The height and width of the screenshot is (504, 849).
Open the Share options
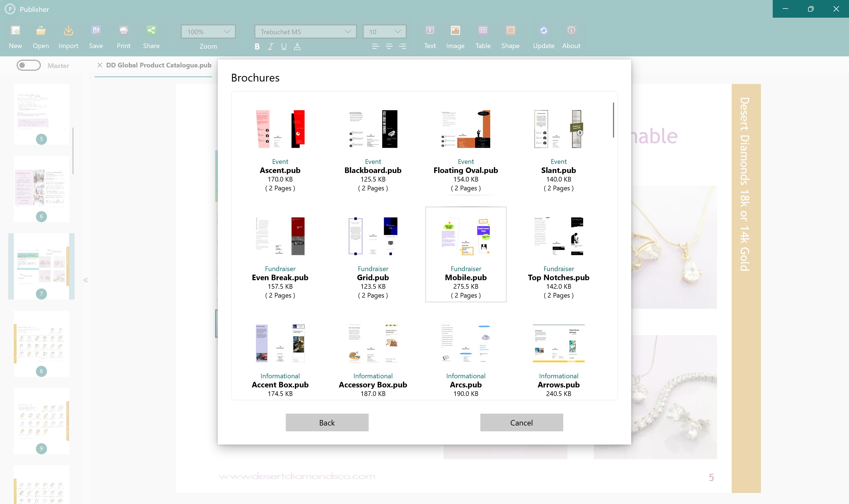pos(151,36)
